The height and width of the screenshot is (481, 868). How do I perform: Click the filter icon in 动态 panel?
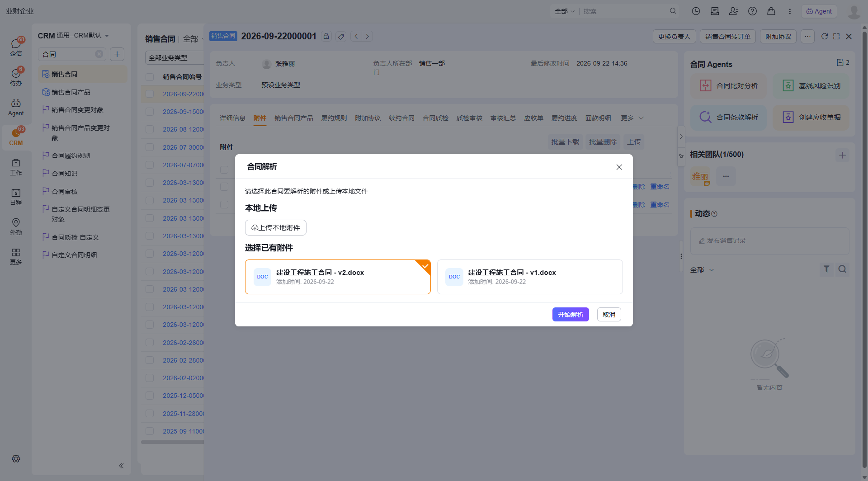tap(826, 269)
